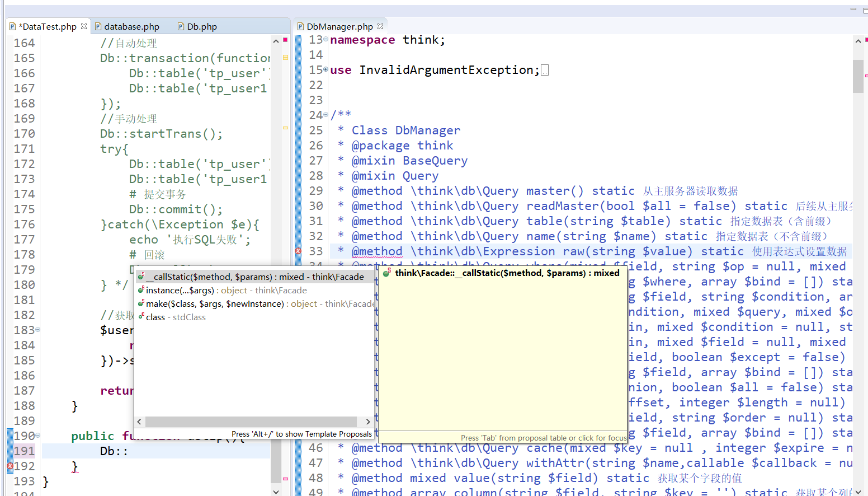Close the DataTest.php editor tab
This screenshot has width=868, height=496.
pos(84,26)
